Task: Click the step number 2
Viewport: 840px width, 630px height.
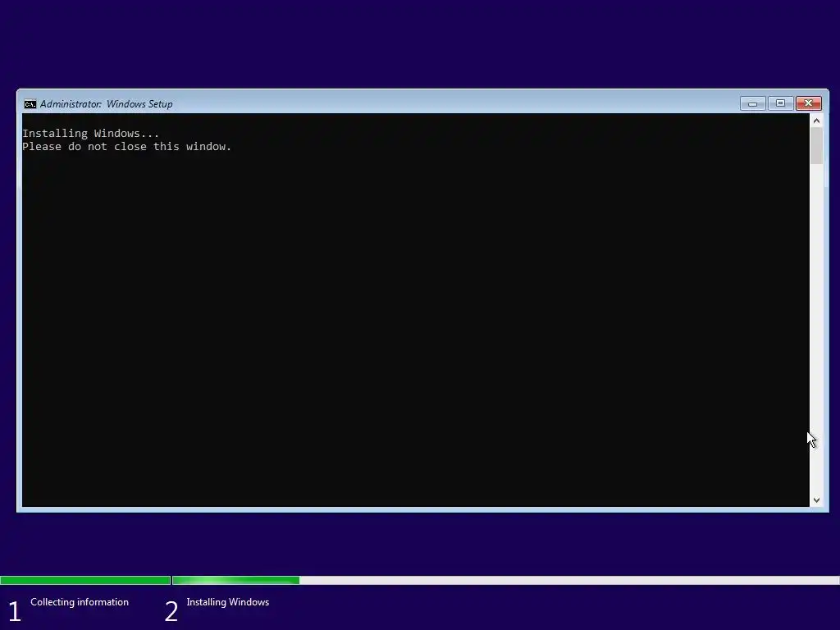Action: pos(171,611)
